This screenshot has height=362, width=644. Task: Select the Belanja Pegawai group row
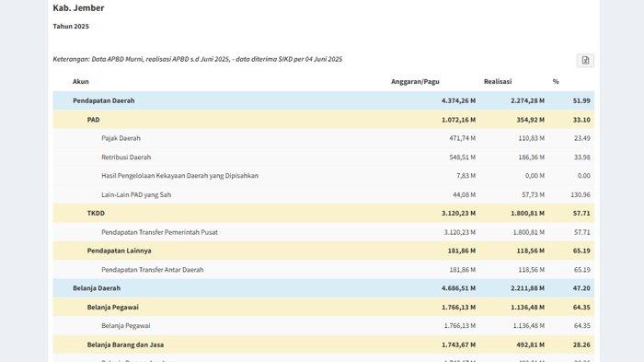323,307
